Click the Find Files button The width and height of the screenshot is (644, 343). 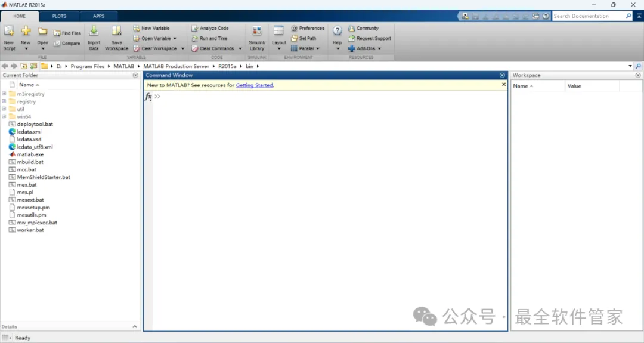pos(67,33)
